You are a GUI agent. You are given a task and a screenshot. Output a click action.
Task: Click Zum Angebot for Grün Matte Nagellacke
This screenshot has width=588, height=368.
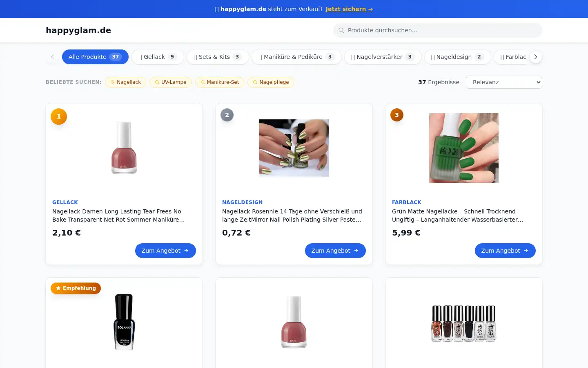pos(505,251)
